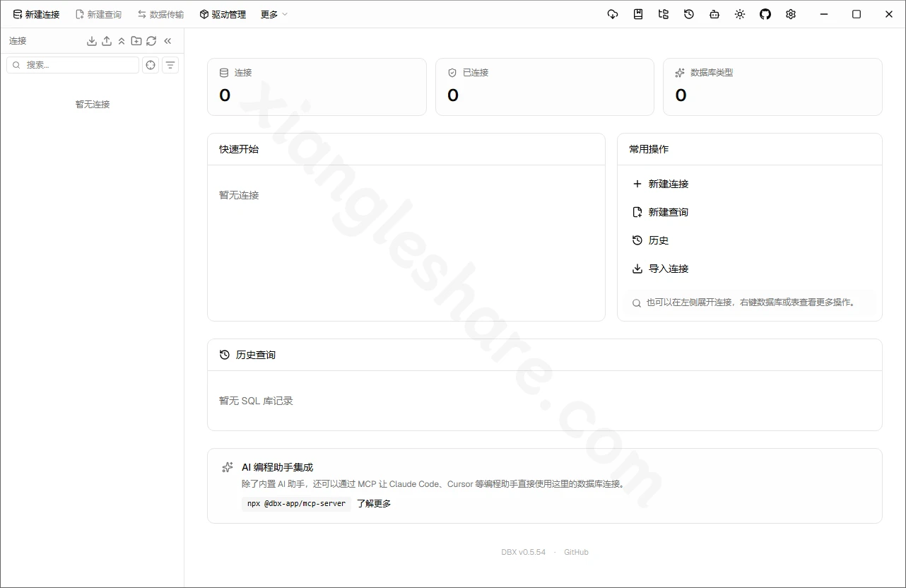Open the history clock icon in top bar
The image size is (906, 588).
689,14
